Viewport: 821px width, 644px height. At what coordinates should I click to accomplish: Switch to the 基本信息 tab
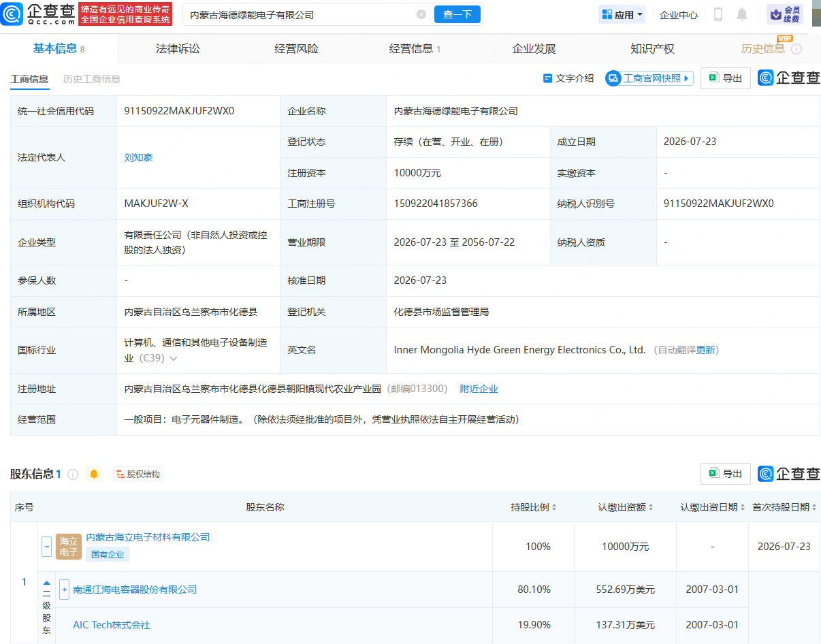(x=59, y=48)
